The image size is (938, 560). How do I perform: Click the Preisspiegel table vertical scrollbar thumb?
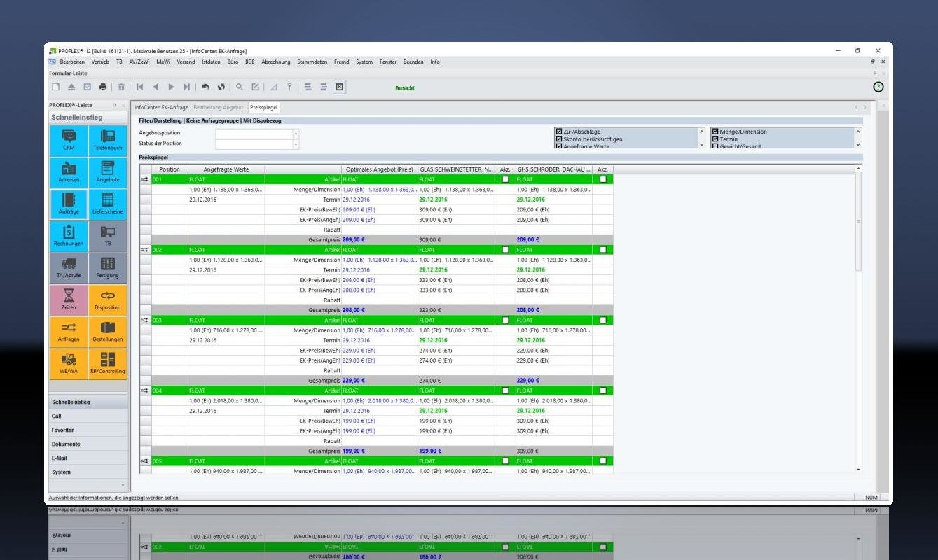(x=859, y=222)
